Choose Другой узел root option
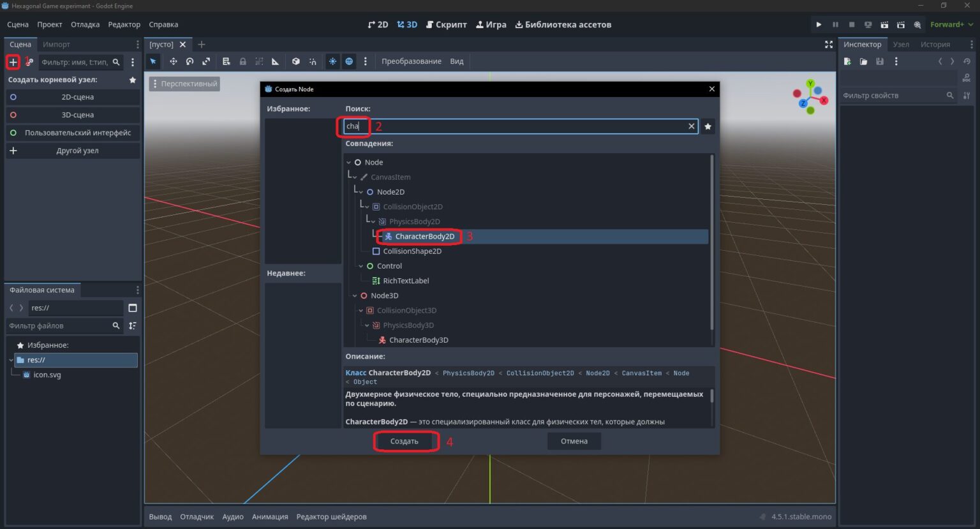This screenshot has width=980, height=529. [x=73, y=151]
